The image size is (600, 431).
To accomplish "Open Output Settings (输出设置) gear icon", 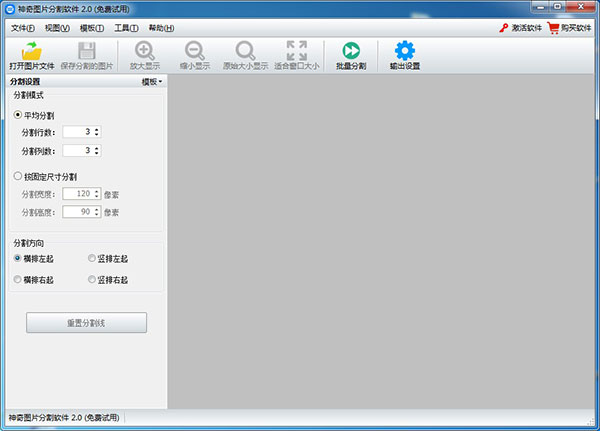I will pos(404,51).
